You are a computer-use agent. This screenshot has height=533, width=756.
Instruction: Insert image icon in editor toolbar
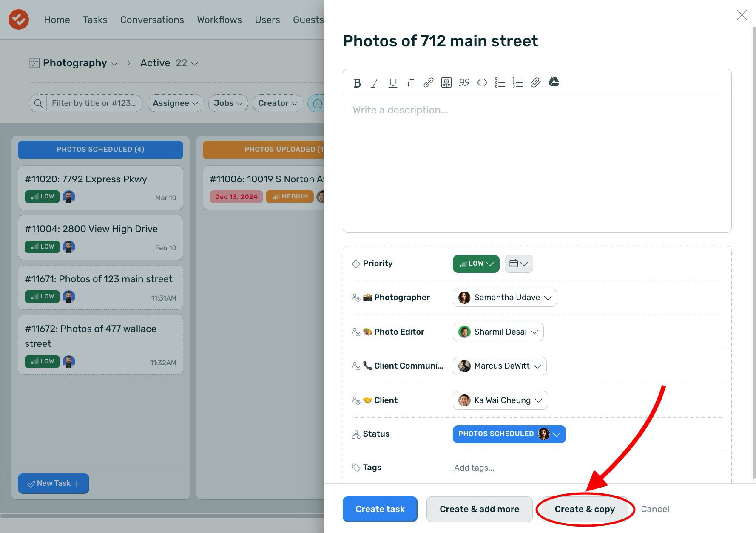tap(446, 83)
